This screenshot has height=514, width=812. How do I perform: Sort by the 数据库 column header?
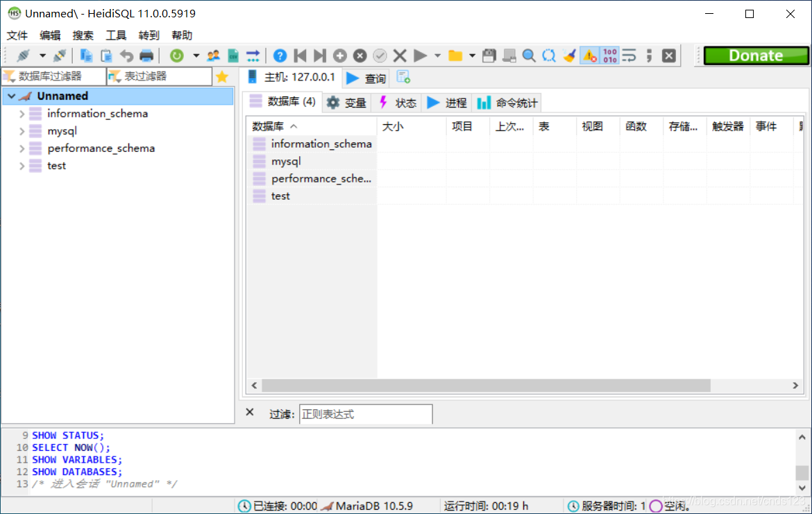[x=312, y=126]
